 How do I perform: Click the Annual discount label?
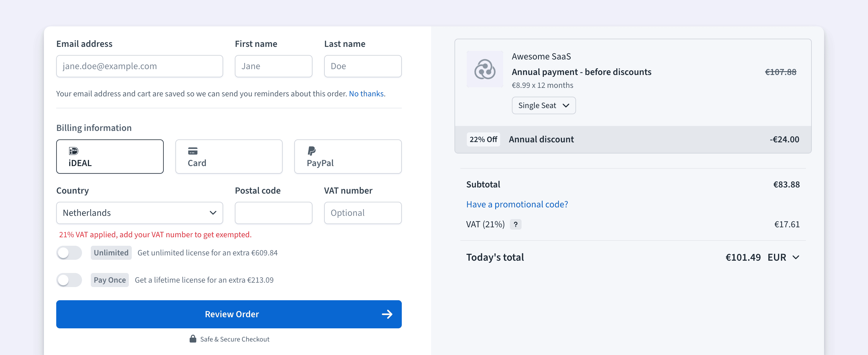pos(541,140)
